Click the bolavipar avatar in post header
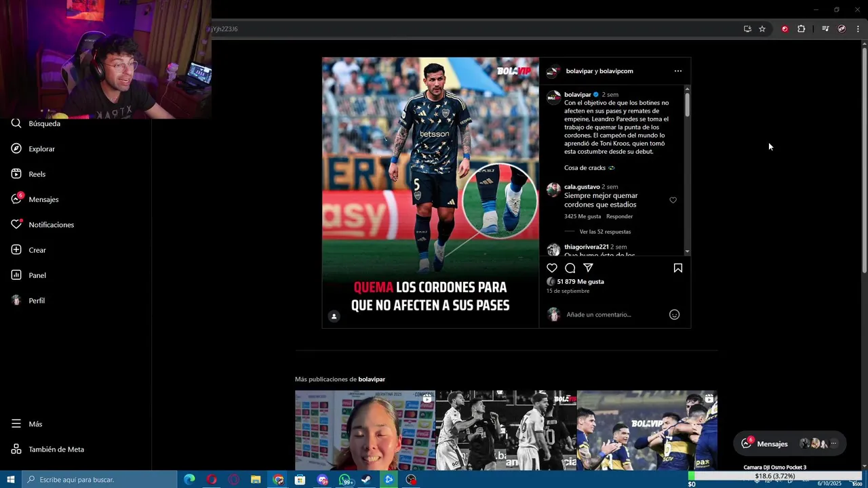This screenshot has width=868, height=488. (x=554, y=71)
